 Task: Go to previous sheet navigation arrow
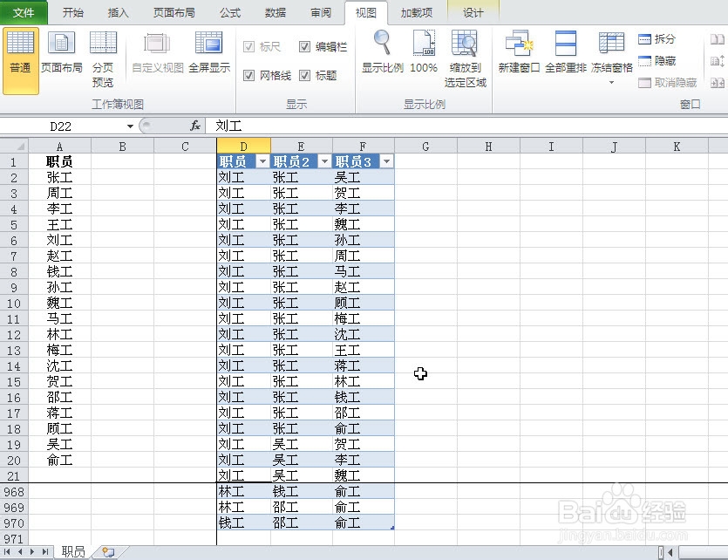point(19,551)
